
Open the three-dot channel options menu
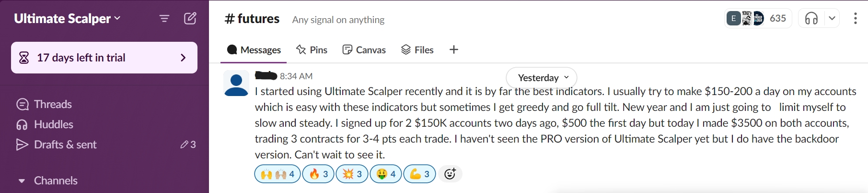(855, 19)
